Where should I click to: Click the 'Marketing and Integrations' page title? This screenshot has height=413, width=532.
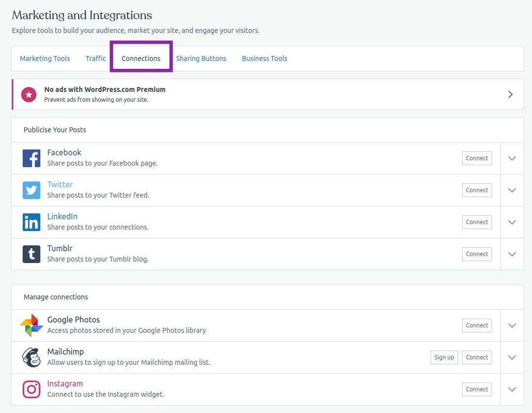[82, 15]
